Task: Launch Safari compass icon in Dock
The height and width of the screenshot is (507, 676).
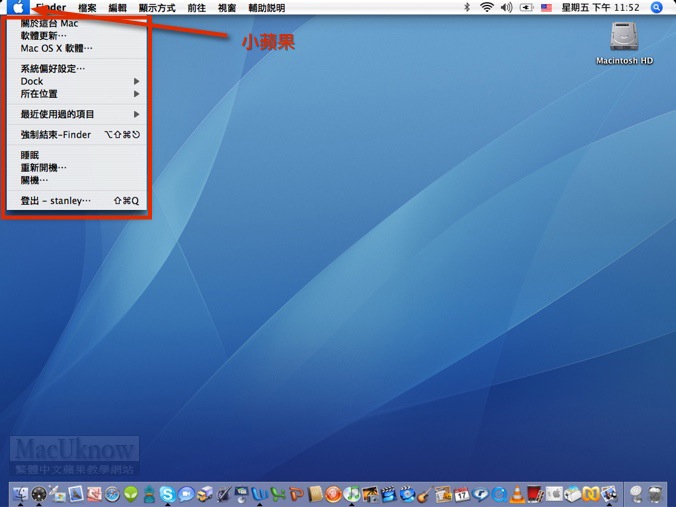Action: (x=112, y=494)
